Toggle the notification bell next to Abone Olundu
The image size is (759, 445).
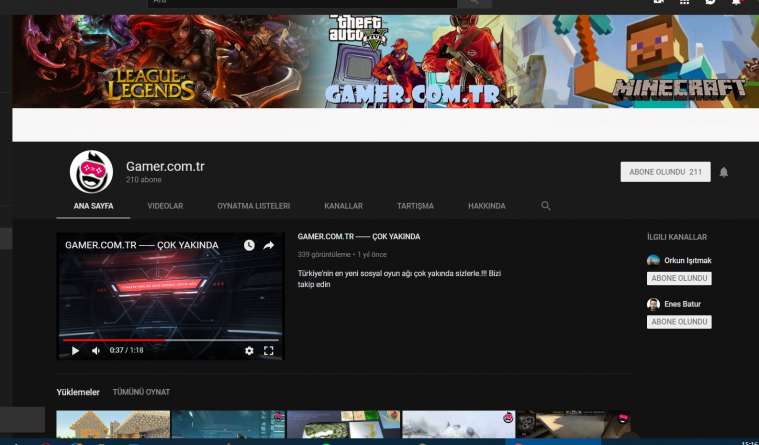point(723,172)
